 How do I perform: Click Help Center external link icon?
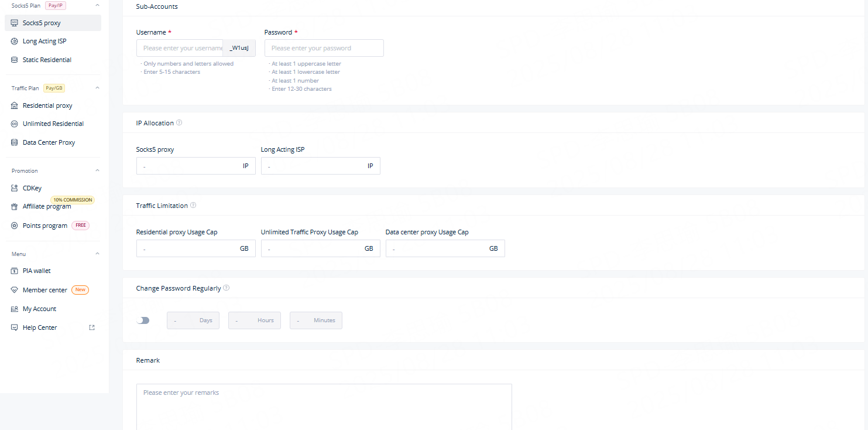pos(92,327)
